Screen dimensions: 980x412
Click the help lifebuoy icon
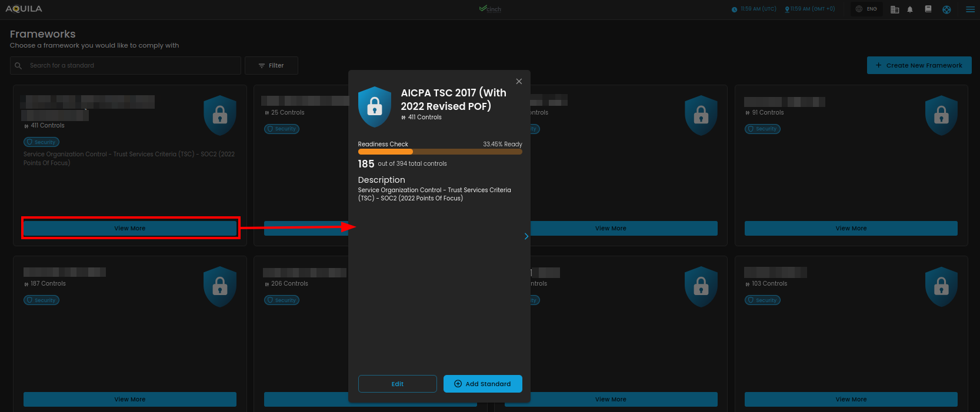(x=946, y=9)
